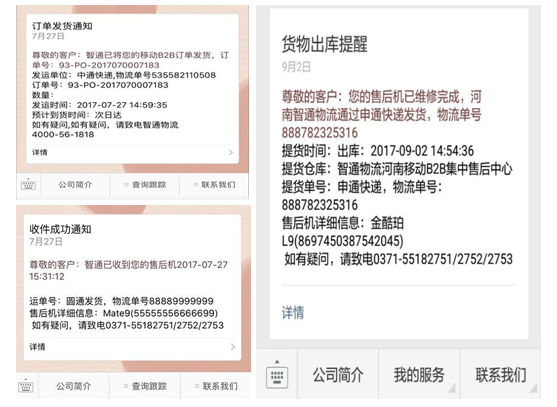Open 联系我们 menu under 订单发货通知
This screenshot has height=407, width=557.
point(214,185)
